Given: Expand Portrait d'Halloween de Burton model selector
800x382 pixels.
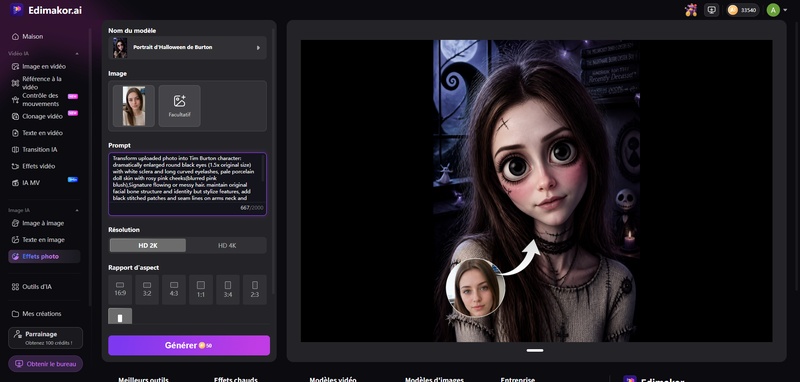Looking at the screenshot, I should pos(187,47).
